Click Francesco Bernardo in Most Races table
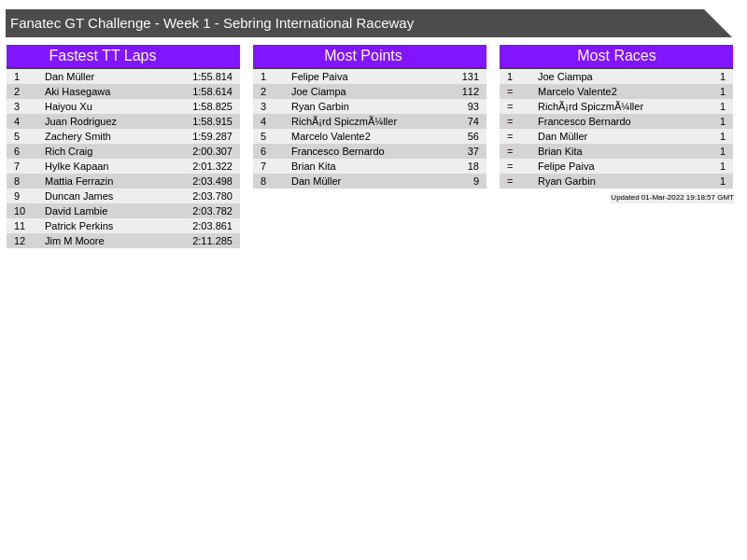 [x=584, y=121]
